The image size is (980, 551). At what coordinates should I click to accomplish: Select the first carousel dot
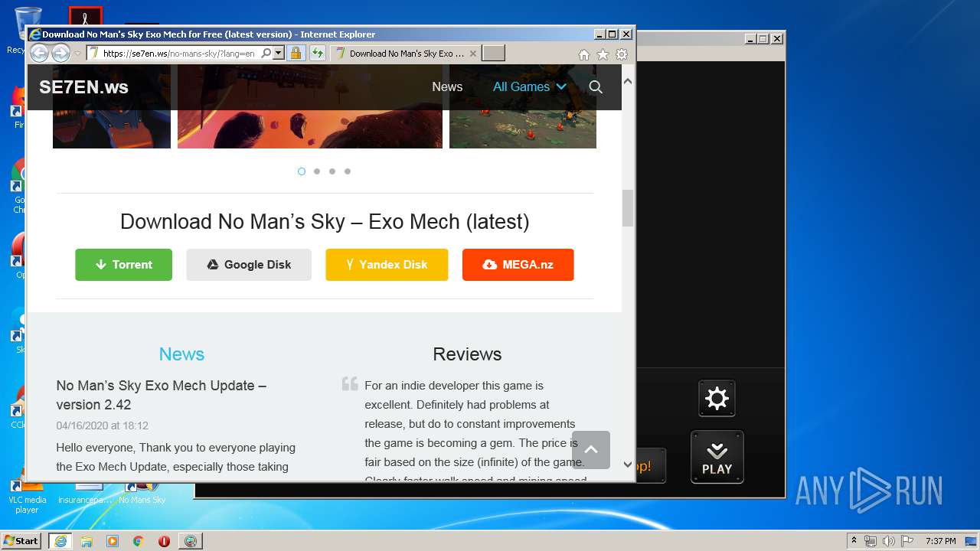click(302, 171)
